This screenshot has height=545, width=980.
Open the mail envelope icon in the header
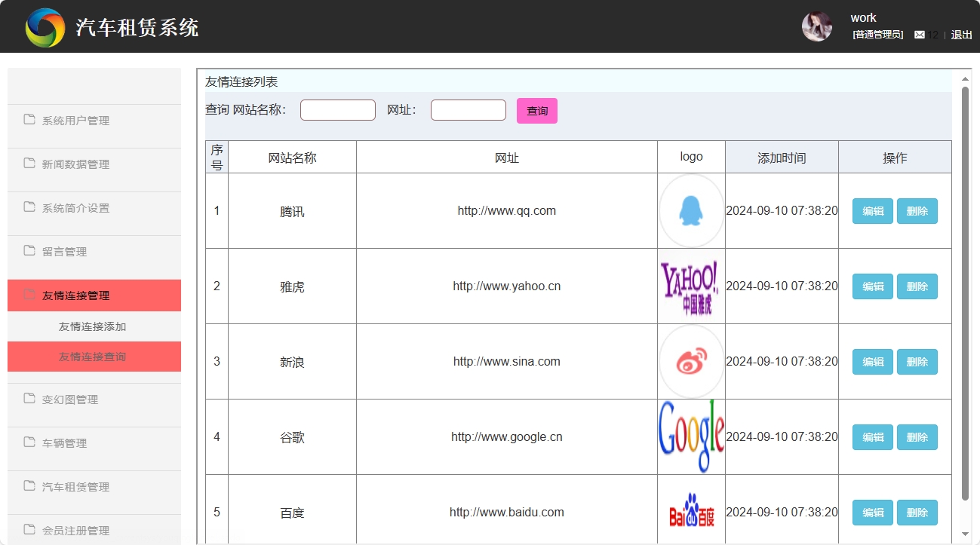920,34
